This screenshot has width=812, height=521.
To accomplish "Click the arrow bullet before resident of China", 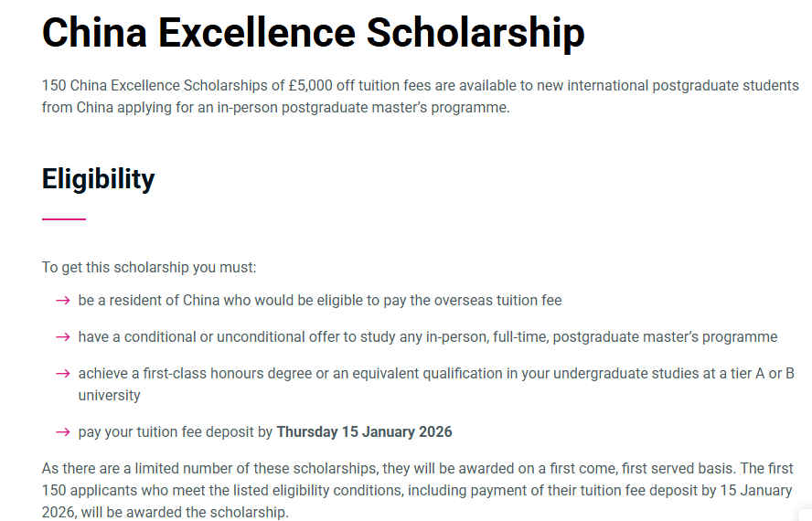I will 62,301.
